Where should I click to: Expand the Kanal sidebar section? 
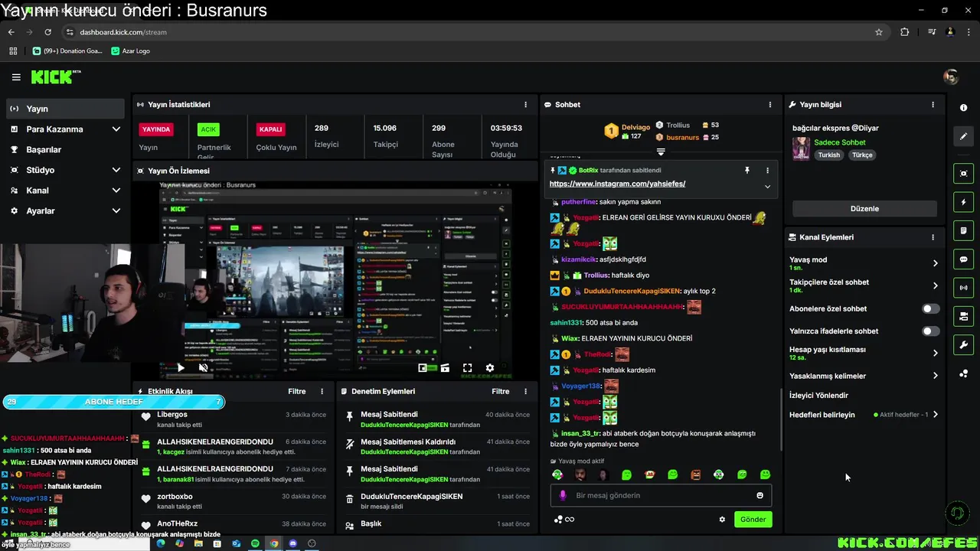coord(116,191)
